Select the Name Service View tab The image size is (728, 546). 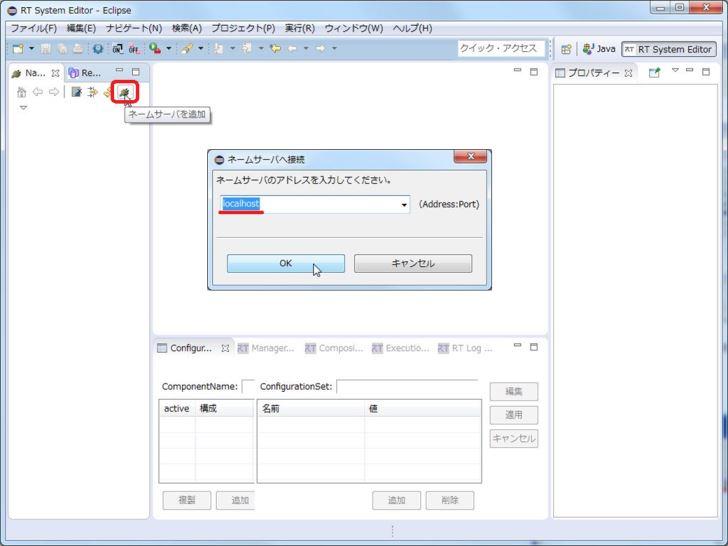coord(35,73)
